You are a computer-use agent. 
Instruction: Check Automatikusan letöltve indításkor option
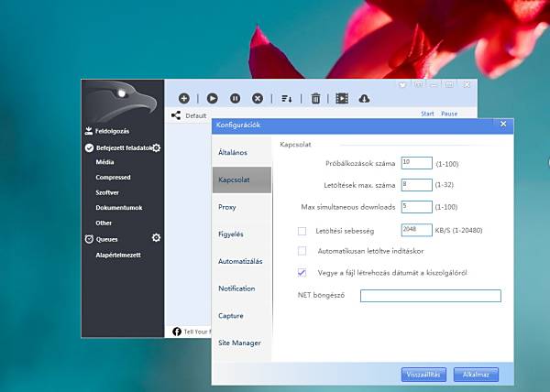[x=302, y=250]
